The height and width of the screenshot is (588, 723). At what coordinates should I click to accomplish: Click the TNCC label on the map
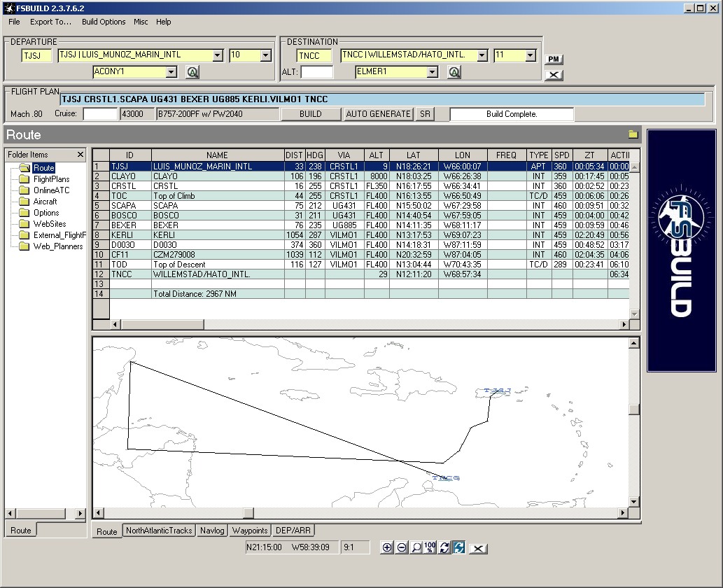447,478
